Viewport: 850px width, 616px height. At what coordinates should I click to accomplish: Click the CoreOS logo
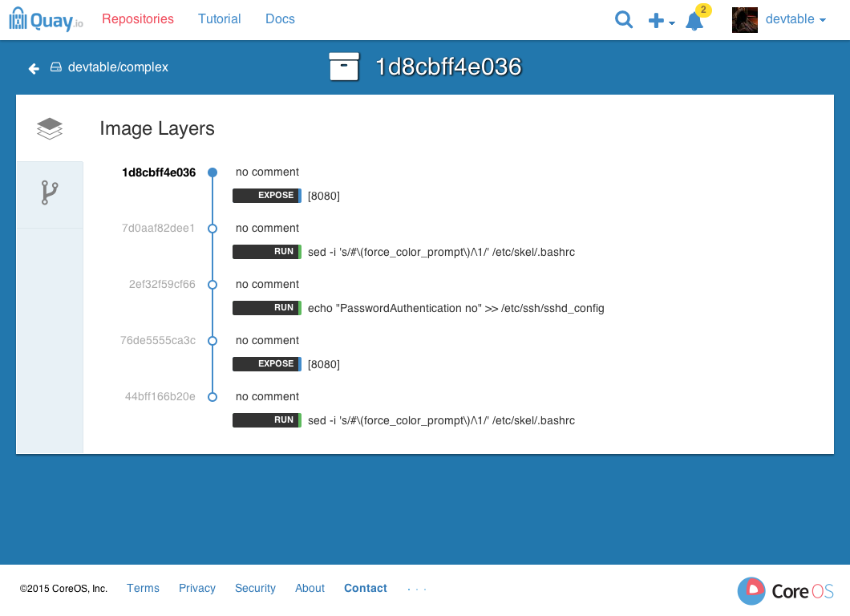[x=786, y=591]
